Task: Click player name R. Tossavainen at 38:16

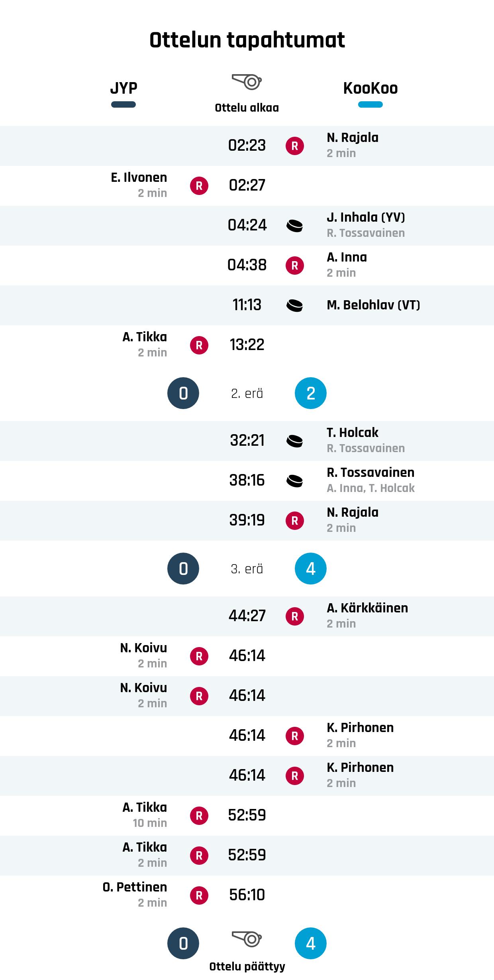Action: coord(370,472)
